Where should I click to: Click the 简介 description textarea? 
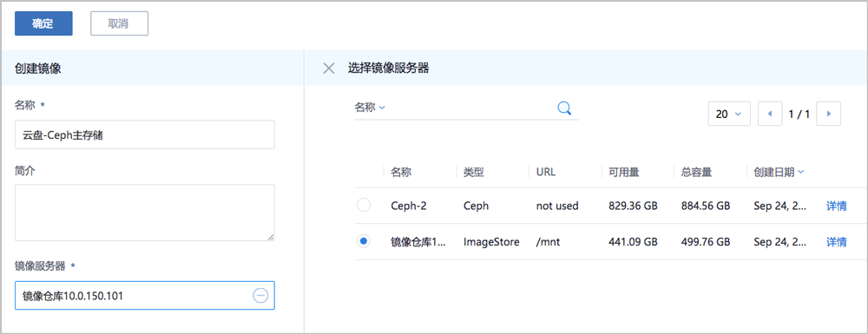coord(144,213)
